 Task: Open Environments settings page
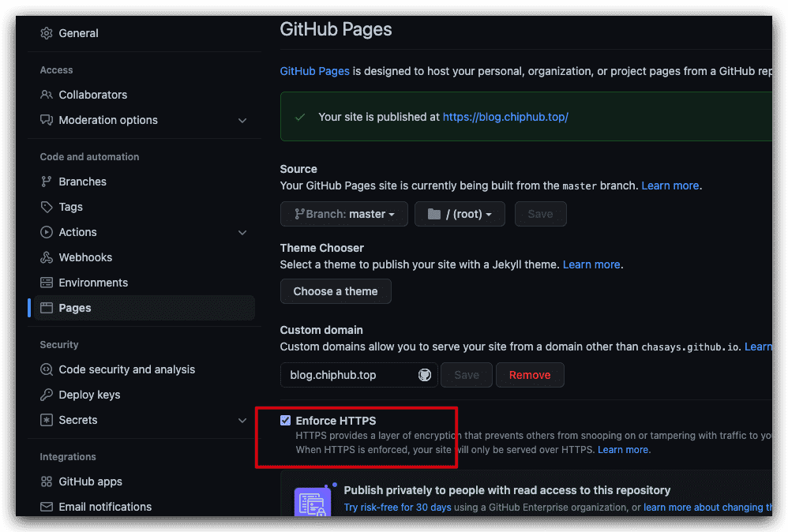tap(93, 283)
